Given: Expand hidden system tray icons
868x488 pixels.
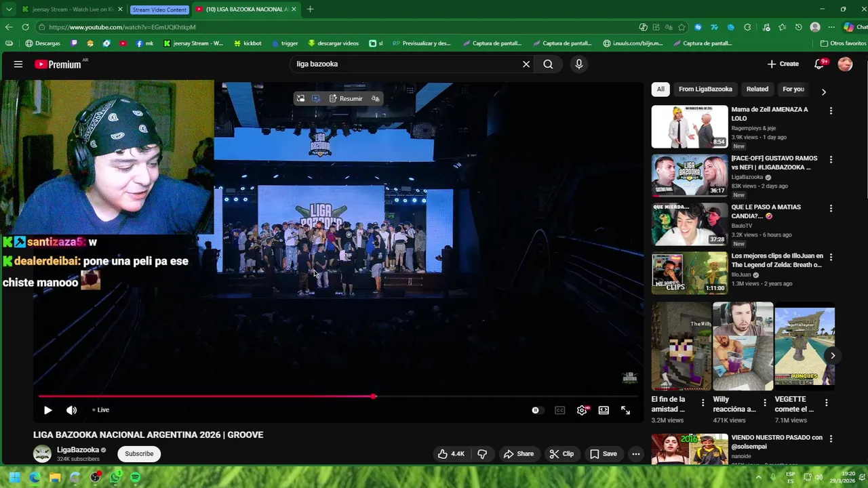Looking at the screenshot, I should (759, 477).
